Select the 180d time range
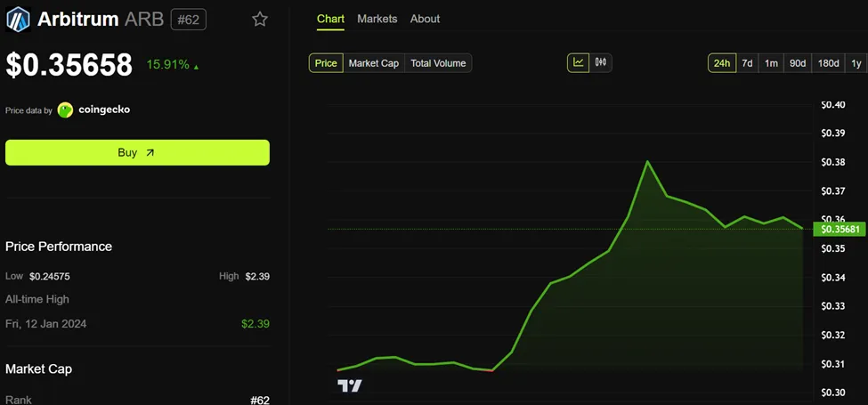Screen dimensions: 868x405 [x=828, y=63]
